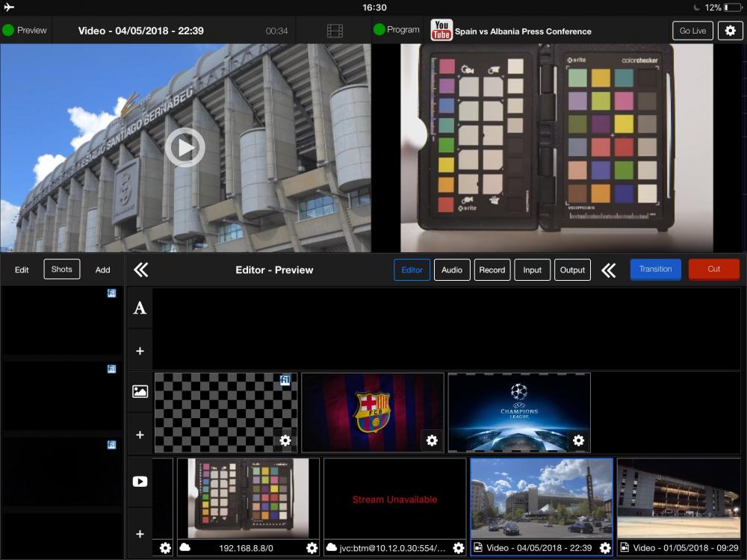Expand the double chevron beside Output
Screen dimensions: 747x560
(x=609, y=270)
